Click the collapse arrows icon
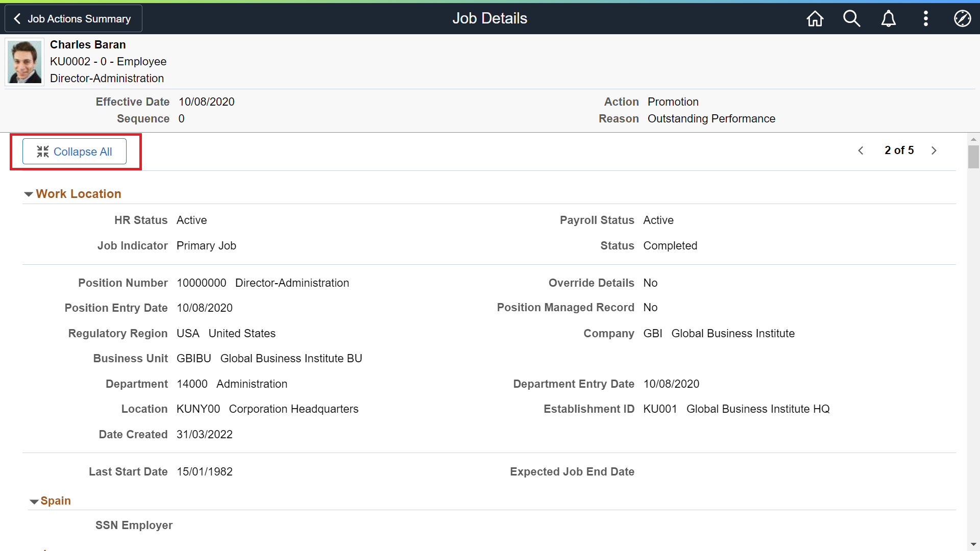This screenshot has height=551, width=980. (43, 152)
